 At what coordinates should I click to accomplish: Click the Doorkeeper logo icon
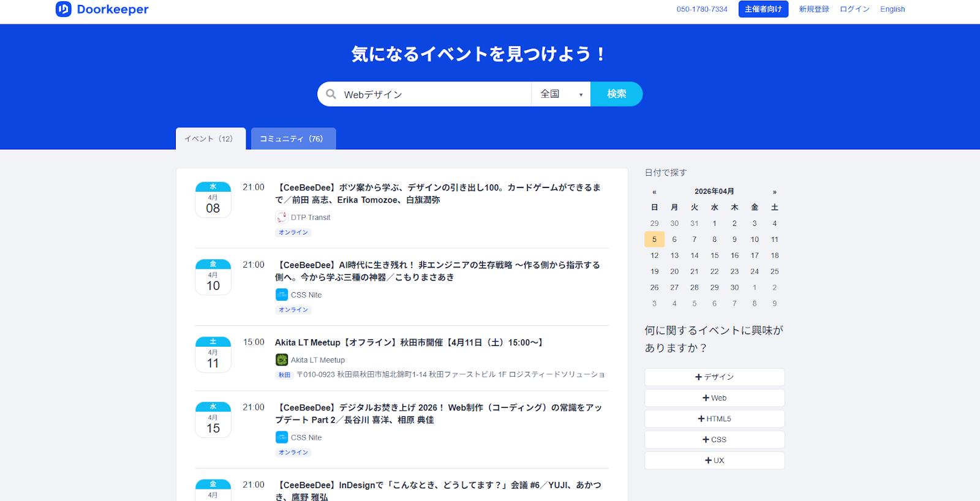pos(64,9)
